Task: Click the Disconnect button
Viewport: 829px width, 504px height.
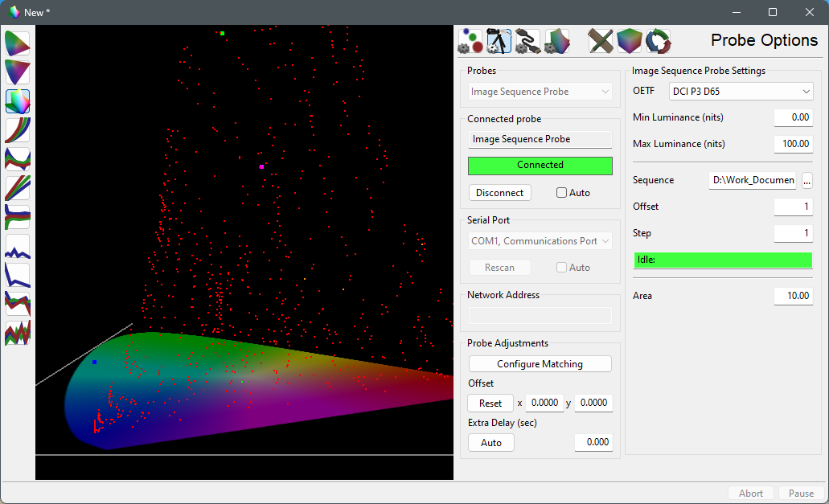Action: coord(499,193)
